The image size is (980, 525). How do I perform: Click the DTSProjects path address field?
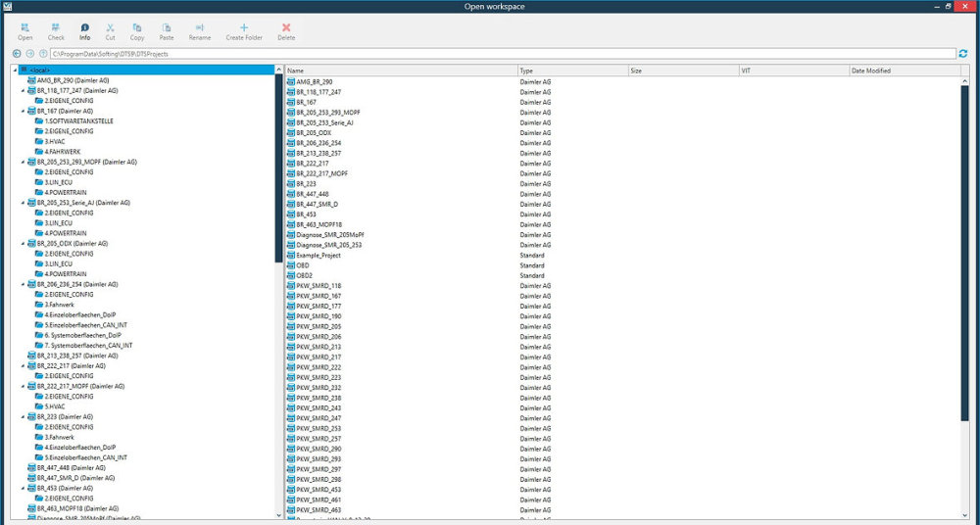pos(503,54)
